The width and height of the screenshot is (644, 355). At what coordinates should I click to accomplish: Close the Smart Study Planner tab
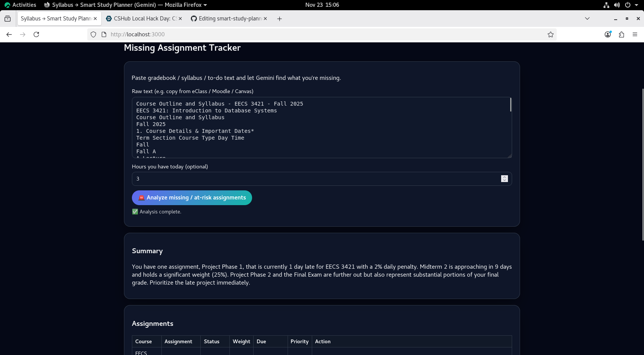95,19
